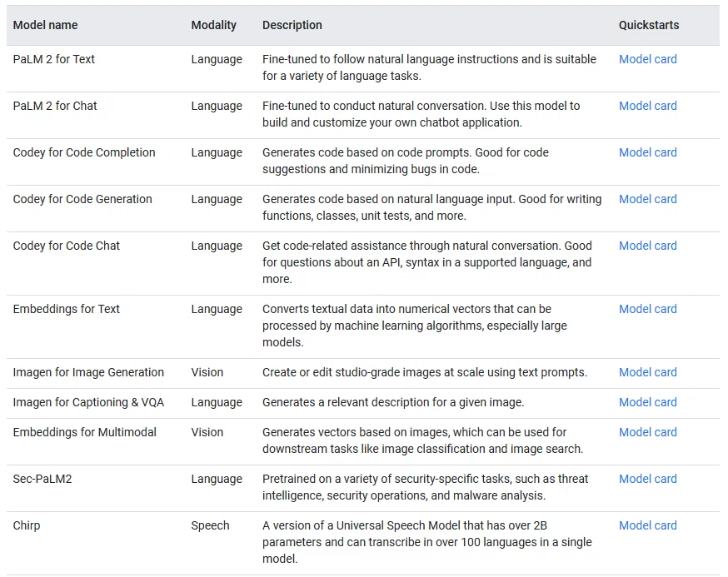This screenshot has height=577, width=728.
Task: Click description 'Converts textual data into numerical vectors'
Action: coord(415,326)
